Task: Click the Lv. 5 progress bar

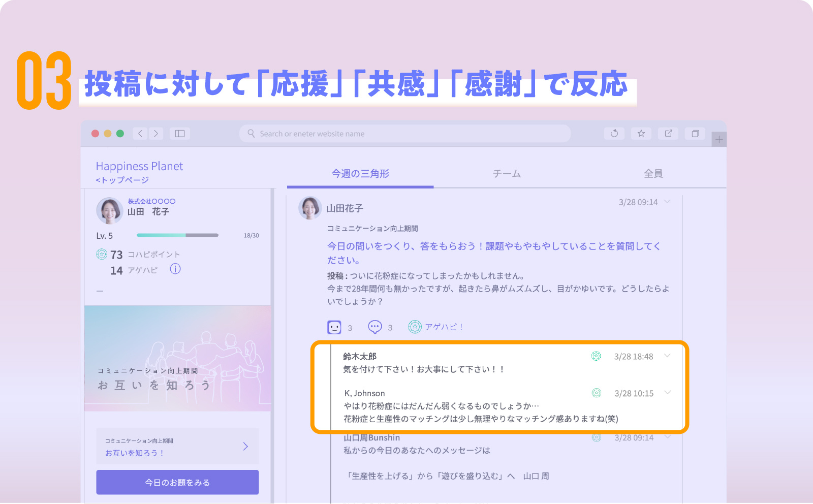Action: pyautogui.click(x=177, y=235)
